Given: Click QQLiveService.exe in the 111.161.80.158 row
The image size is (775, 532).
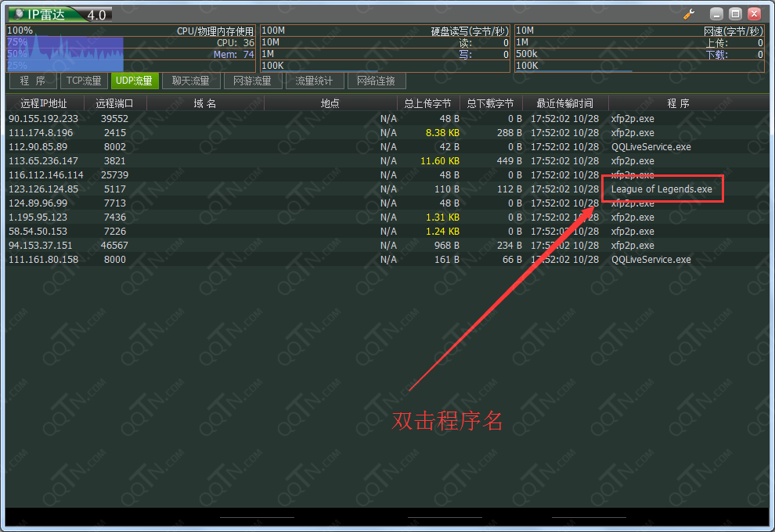Looking at the screenshot, I should tap(651, 259).
